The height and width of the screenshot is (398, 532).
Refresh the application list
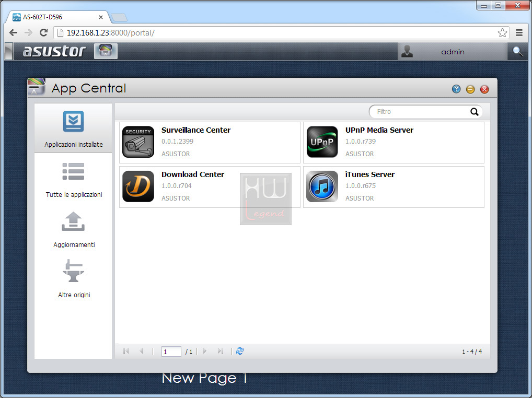click(x=240, y=351)
